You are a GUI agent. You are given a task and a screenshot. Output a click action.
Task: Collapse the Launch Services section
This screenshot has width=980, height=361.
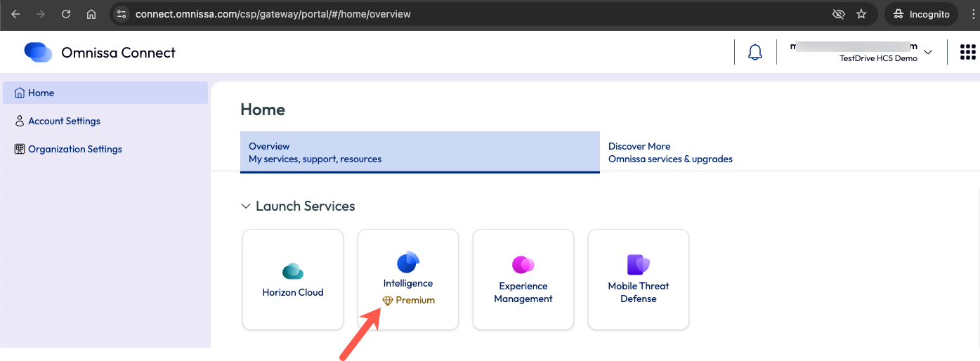pos(246,206)
